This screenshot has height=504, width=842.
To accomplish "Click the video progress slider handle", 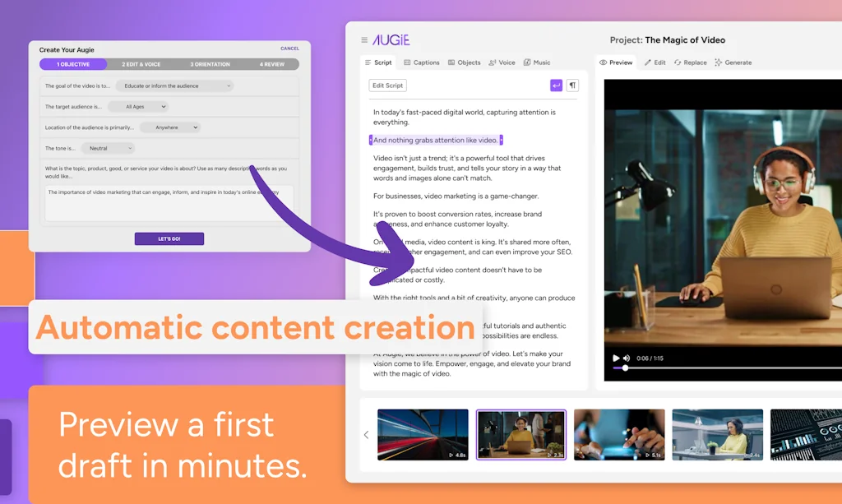I will click(x=625, y=368).
